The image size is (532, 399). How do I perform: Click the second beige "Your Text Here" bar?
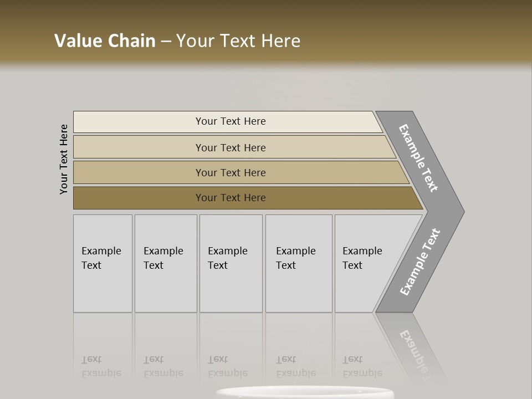click(230, 147)
